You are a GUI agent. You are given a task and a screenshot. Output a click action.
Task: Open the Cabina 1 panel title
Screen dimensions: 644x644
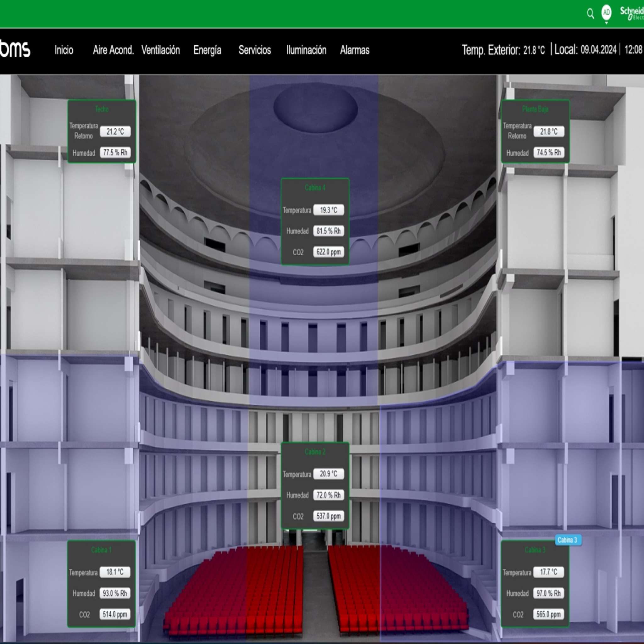(x=101, y=550)
